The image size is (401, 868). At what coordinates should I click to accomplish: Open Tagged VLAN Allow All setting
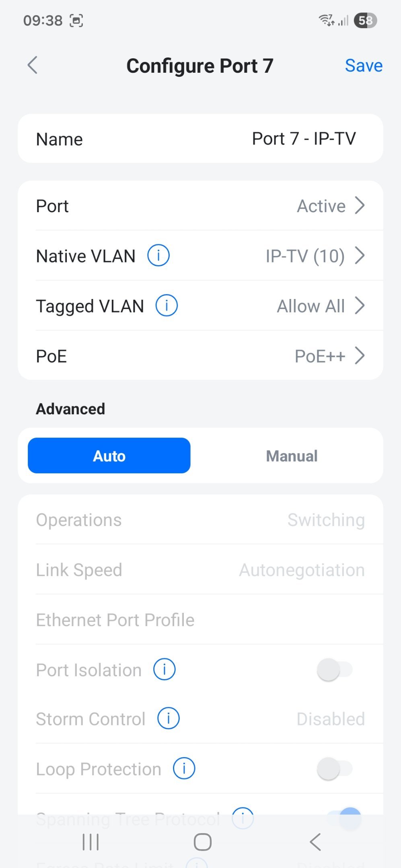pyautogui.click(x=321, y=306)
